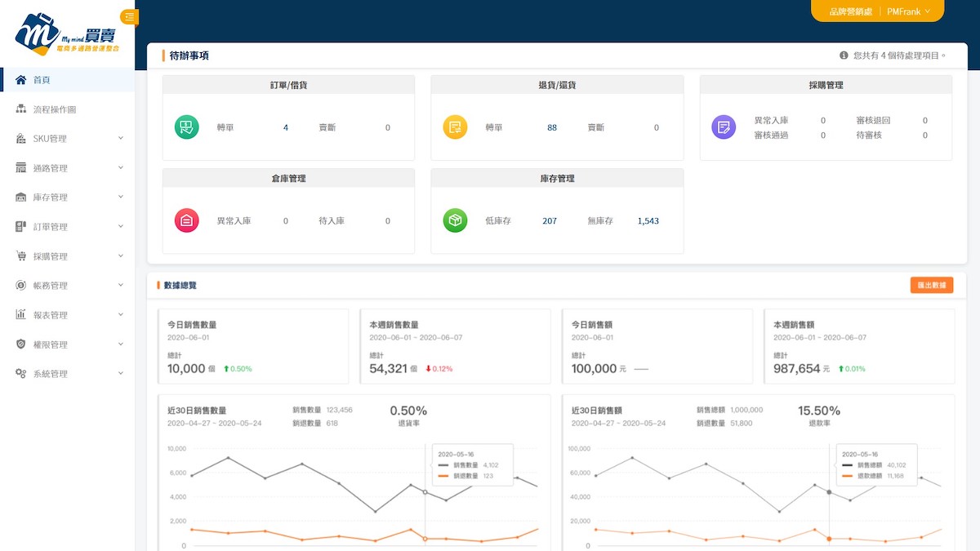Click the 權限管理 shield icon

click(x=21, y=344)
